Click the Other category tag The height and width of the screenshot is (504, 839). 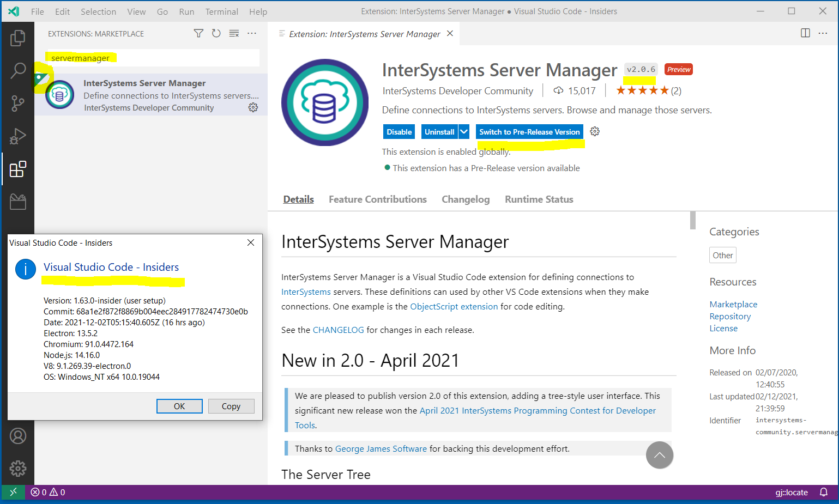(x=723, y=255)
